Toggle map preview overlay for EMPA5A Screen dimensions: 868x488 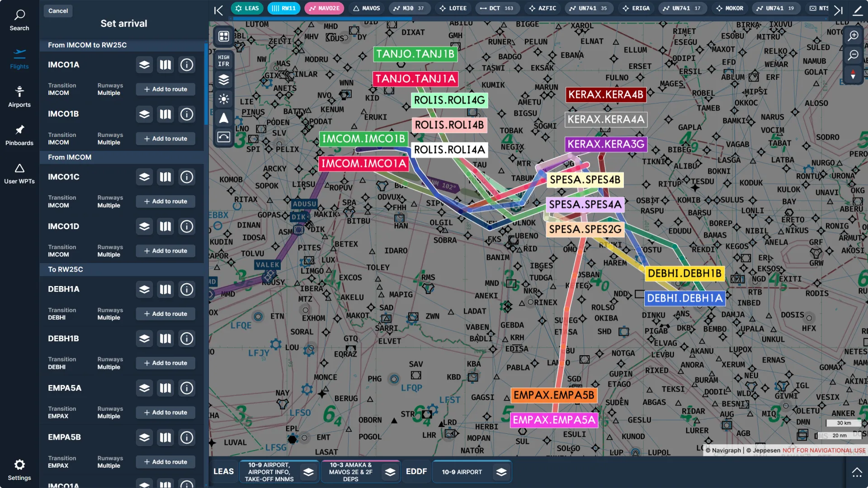pos(144,388)
